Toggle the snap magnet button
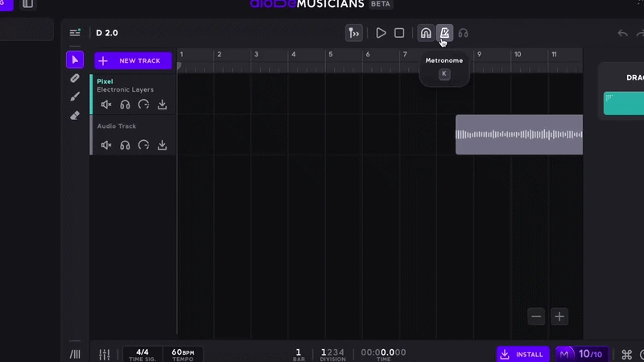The height and width of the screenshot is (362, 644). 425,33
